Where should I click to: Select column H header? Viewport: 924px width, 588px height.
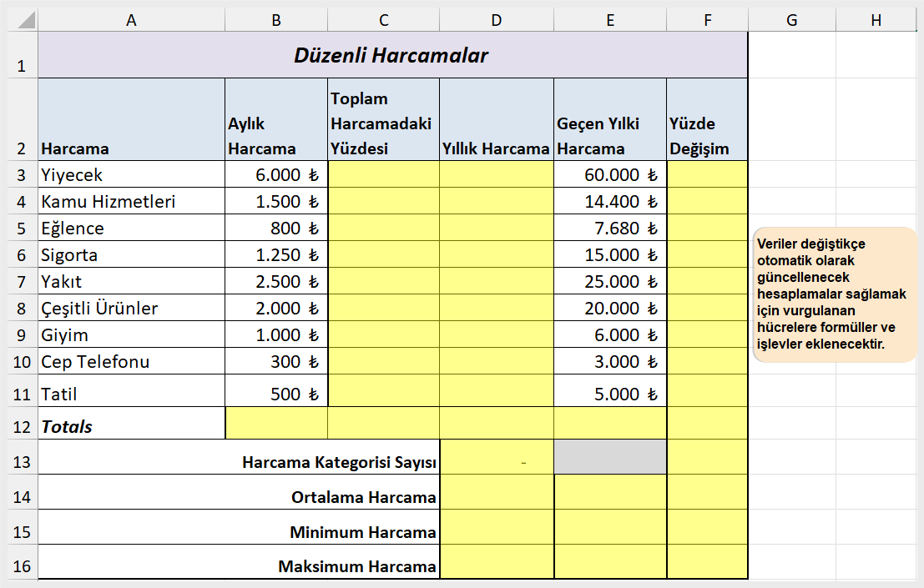pyautogui.click(x=876, y=20)
